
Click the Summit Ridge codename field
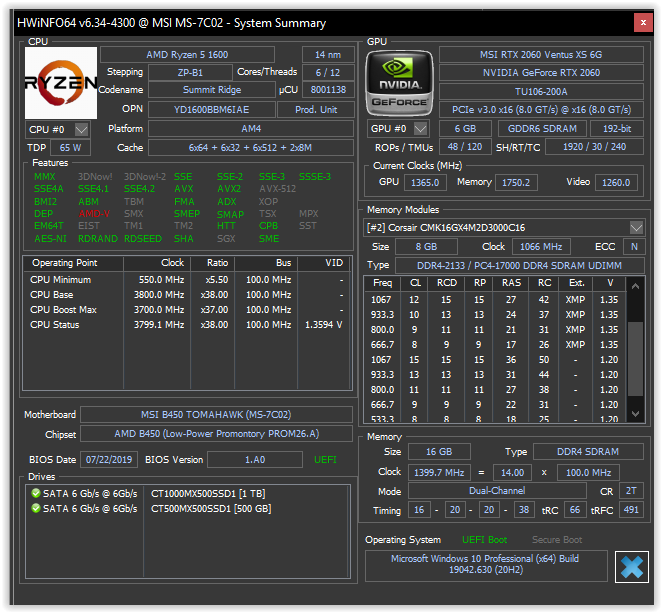(212, 90)
